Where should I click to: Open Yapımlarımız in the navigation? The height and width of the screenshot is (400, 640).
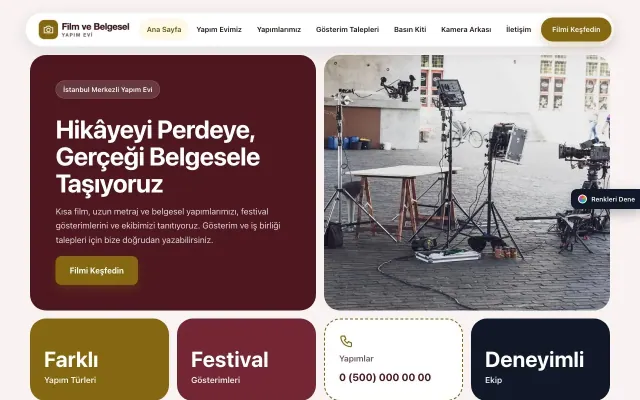[x=279, y=29]
